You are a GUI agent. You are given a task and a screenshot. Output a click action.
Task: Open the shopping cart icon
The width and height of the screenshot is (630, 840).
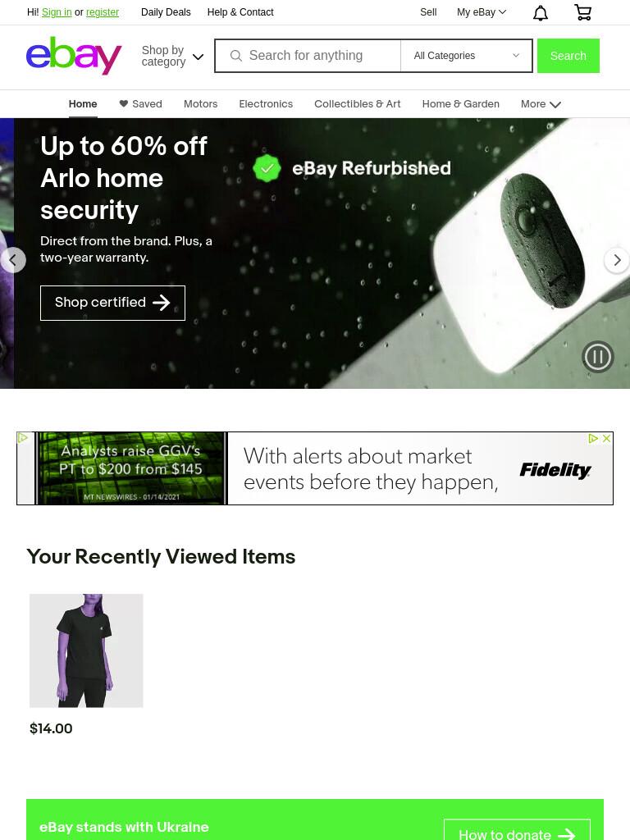pos(583,12)
